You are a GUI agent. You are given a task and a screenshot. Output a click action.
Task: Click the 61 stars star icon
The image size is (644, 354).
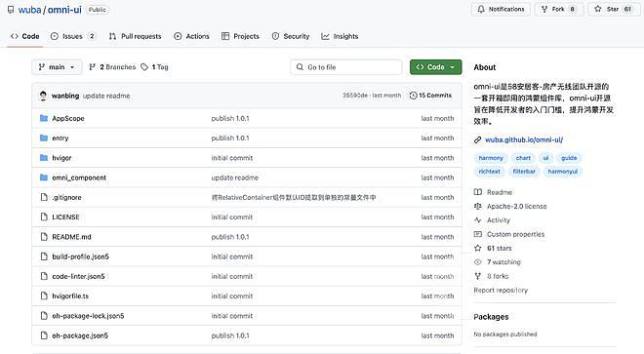[478, 248]
